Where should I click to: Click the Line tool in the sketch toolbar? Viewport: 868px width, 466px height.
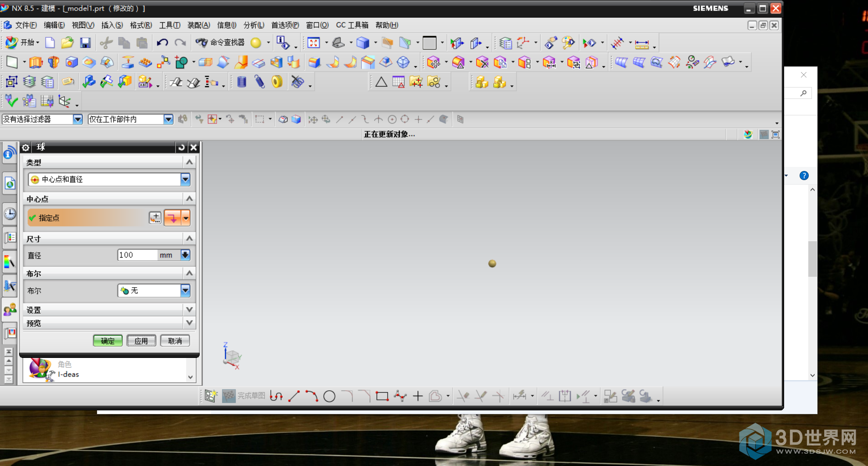coord(294,396)
